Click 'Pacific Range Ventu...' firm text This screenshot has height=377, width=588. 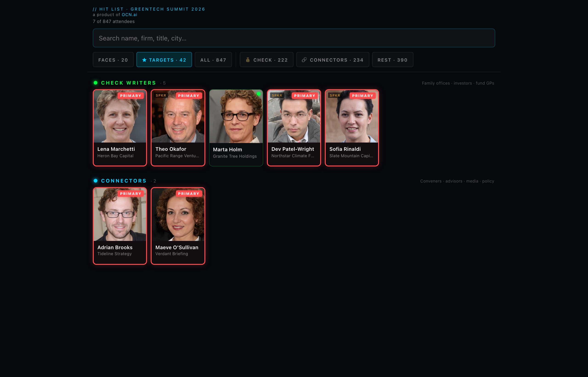[x=177, y=156]
